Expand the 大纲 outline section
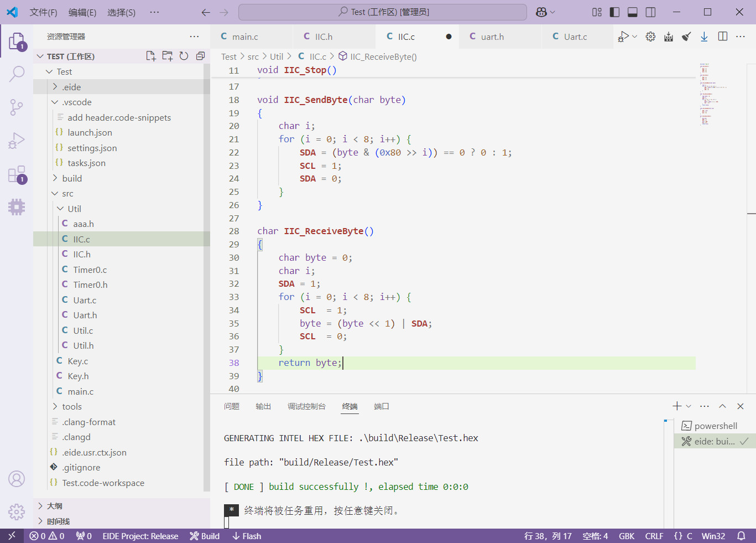Image resolution: width=756 pixels, height=543 pixels. point(122,506)
